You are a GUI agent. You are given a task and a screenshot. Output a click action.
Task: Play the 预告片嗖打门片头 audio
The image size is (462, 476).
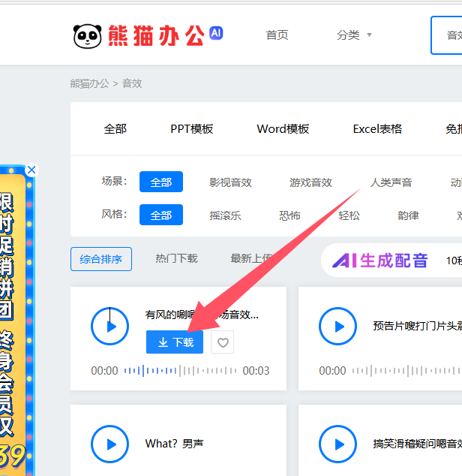pos(338,327)
